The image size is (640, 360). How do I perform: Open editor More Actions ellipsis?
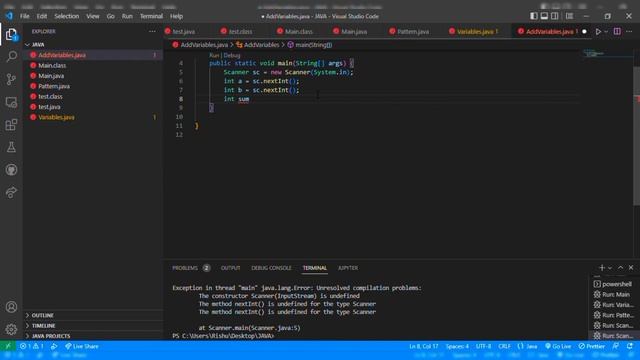[x=629, y=31]
